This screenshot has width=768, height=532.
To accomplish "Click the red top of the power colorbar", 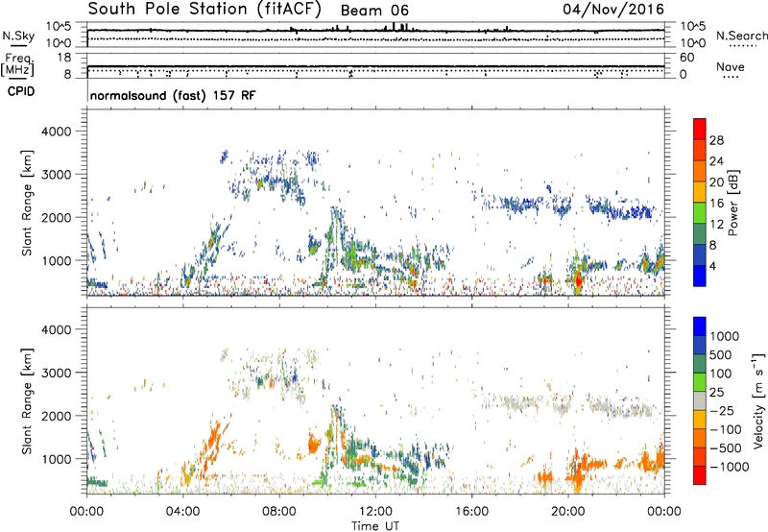I will click(700, 129).
